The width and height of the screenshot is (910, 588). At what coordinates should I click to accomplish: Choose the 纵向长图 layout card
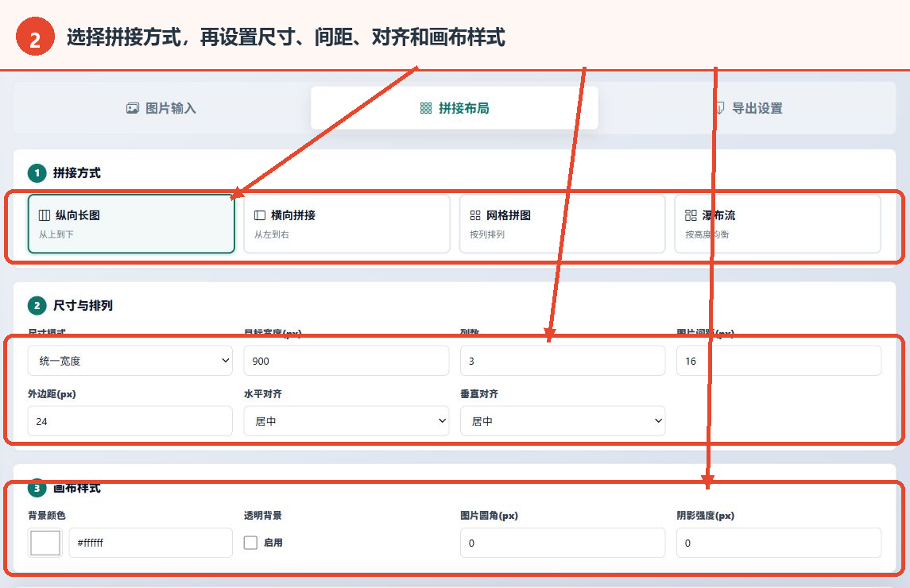pyautogui.click(x=131, y=223)
